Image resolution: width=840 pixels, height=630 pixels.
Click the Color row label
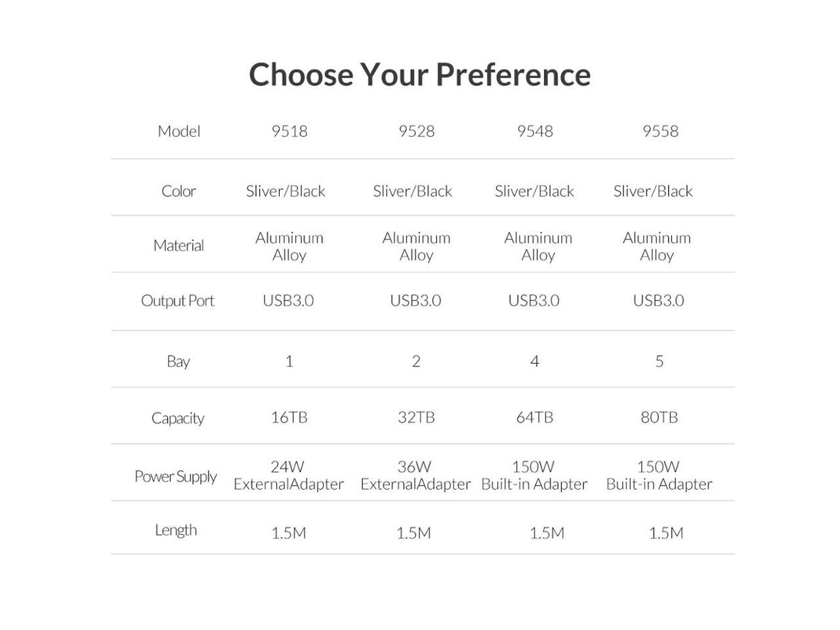click(178, 191)
